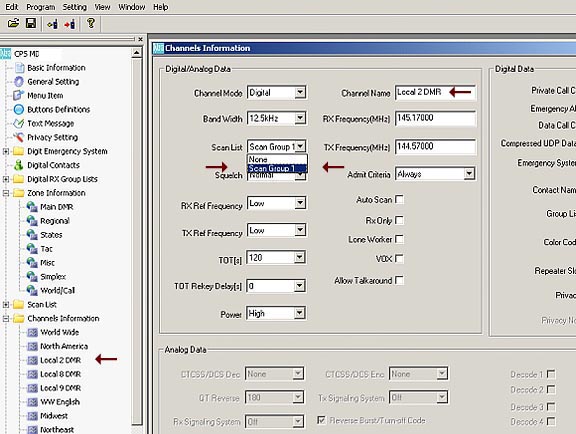Select Simplex zone icon
This screenshot has width=576, height=434.
(32, 277)
